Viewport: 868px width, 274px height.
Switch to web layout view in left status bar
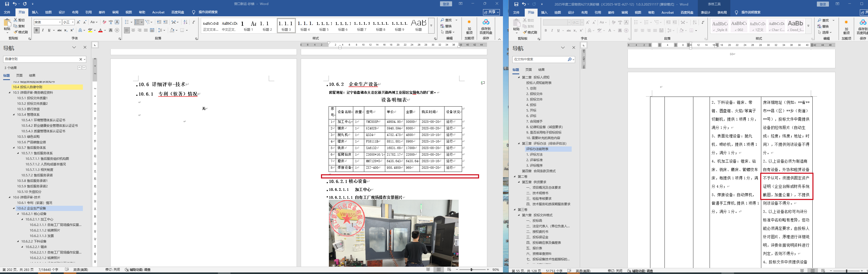449,270
